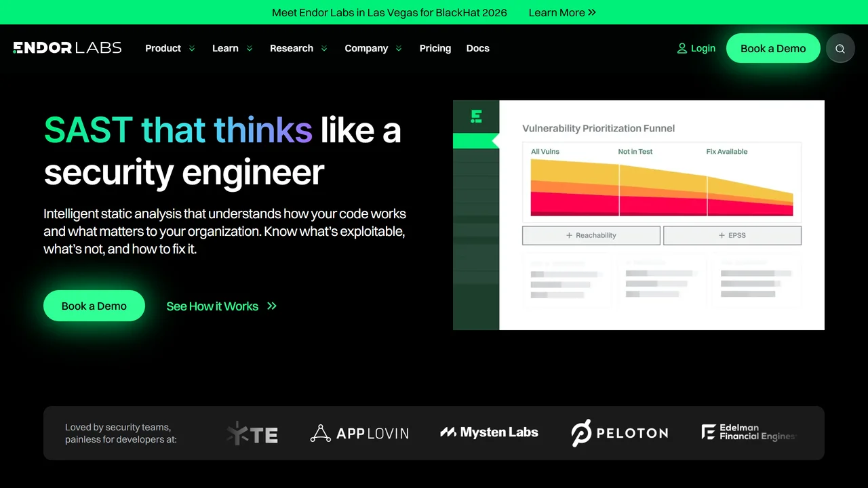Go to Pricing page
868x488 pixels.
tap(435, 48)
